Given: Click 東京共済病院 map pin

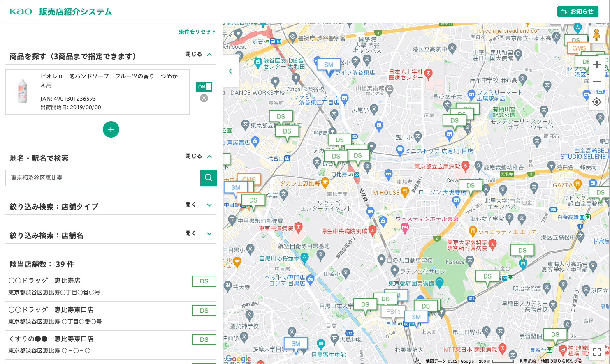Looking at the screenshot, I should pos(299,227).
